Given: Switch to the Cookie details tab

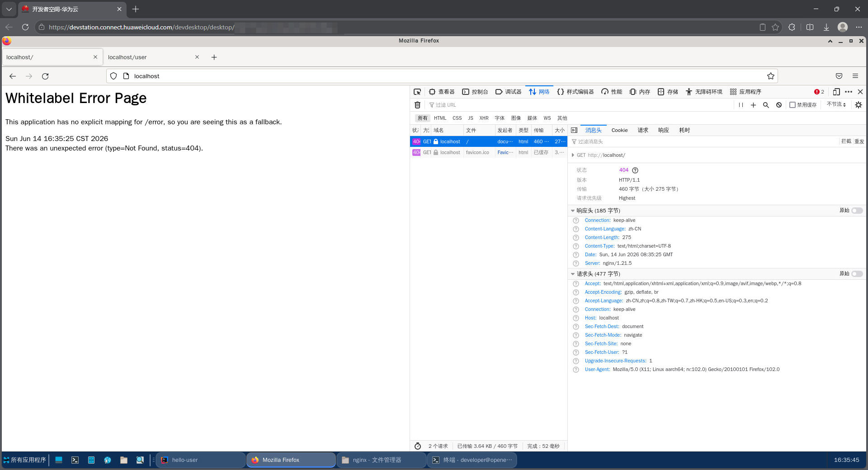Looking at the screenshot, I should 619,130.
